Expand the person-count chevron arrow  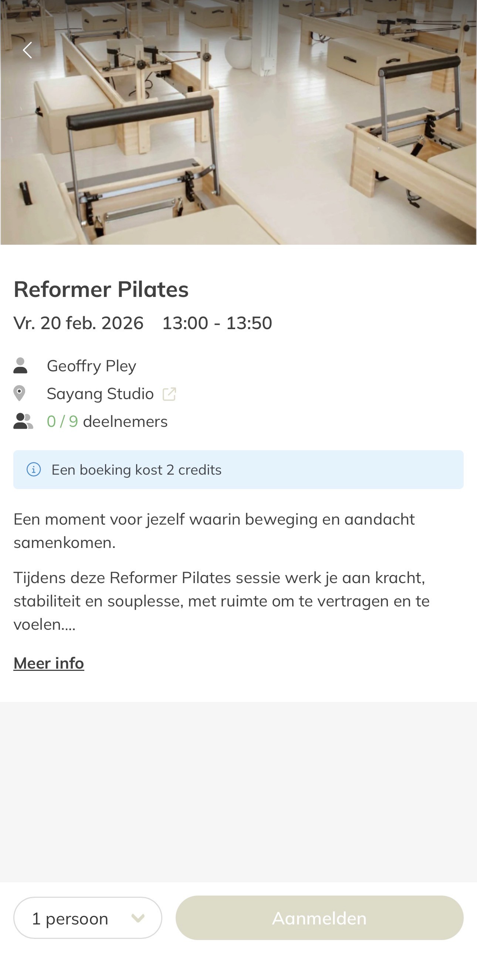click(x=138, y=918)
